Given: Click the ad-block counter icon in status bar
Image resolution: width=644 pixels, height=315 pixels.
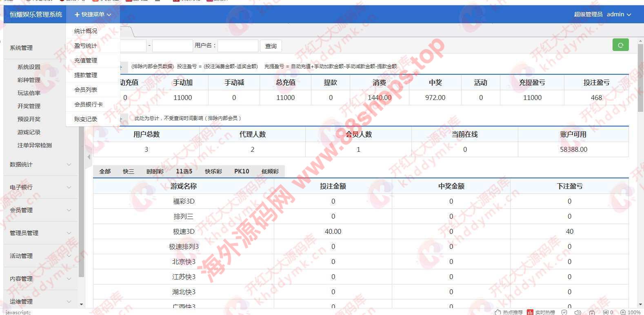Looking at the screenshot, I should click(x=607, y=312).
